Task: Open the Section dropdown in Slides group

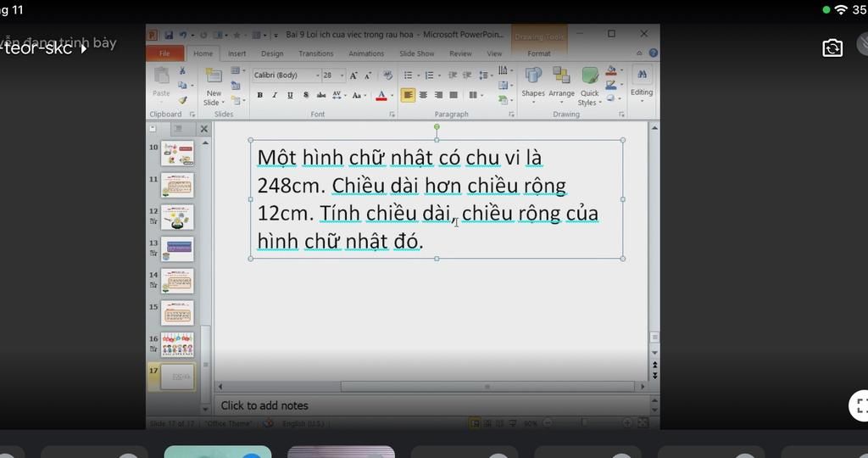Action: pyautogui.click(x=238, y=100)
